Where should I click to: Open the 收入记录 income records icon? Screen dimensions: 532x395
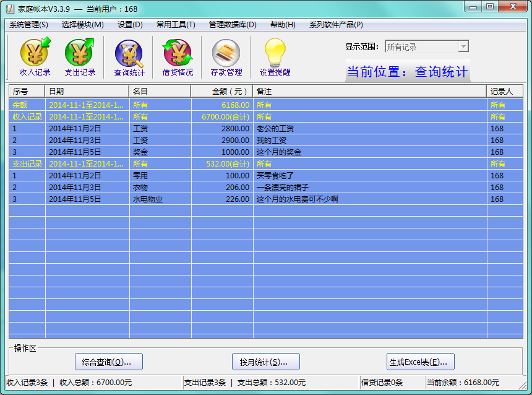(35, 56)
